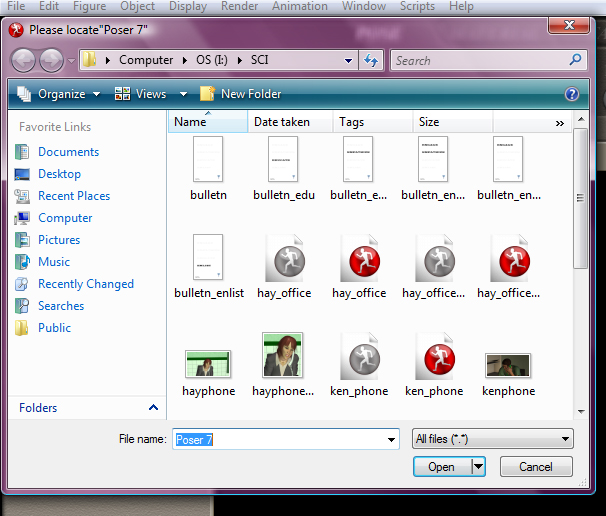The height and width of the screenshot is (516, 606).
Task: Expand the Folders pane
Action: 153,408
